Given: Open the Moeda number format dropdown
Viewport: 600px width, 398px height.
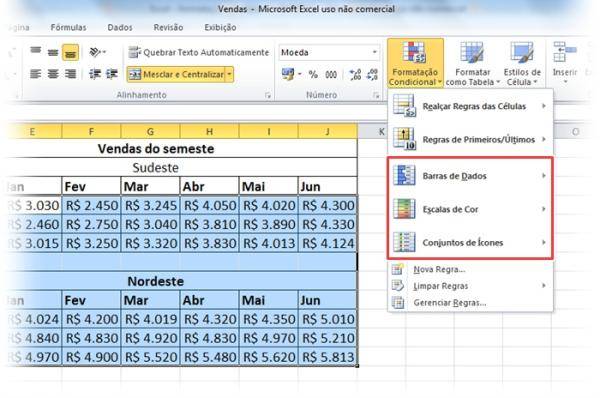Looking at the screenshot, I should [329, 52].
